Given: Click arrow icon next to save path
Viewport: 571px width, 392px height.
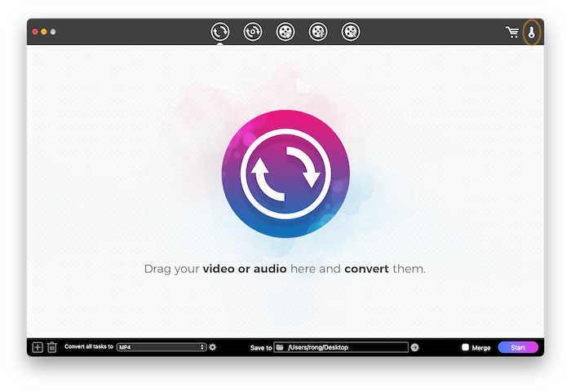Looking at the screenshot, I should pyautogui.click(x=414, y=347).
